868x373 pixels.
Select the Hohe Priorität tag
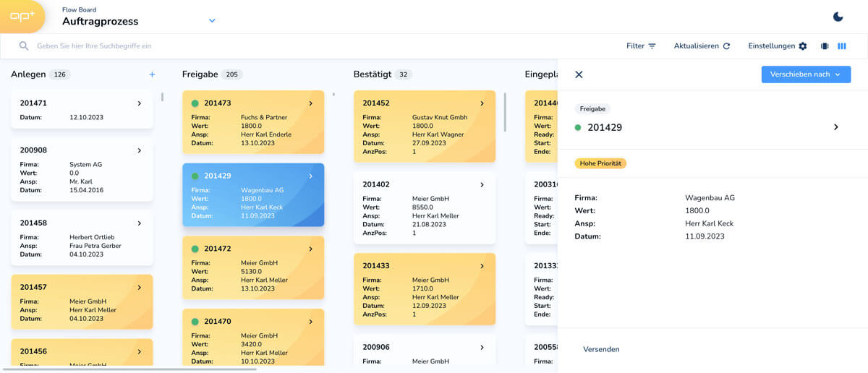(600, 163)
